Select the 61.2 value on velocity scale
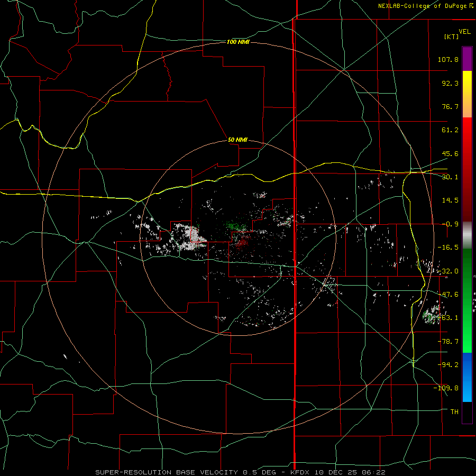This screenshot has width=476, height=476. pos(450,130)
